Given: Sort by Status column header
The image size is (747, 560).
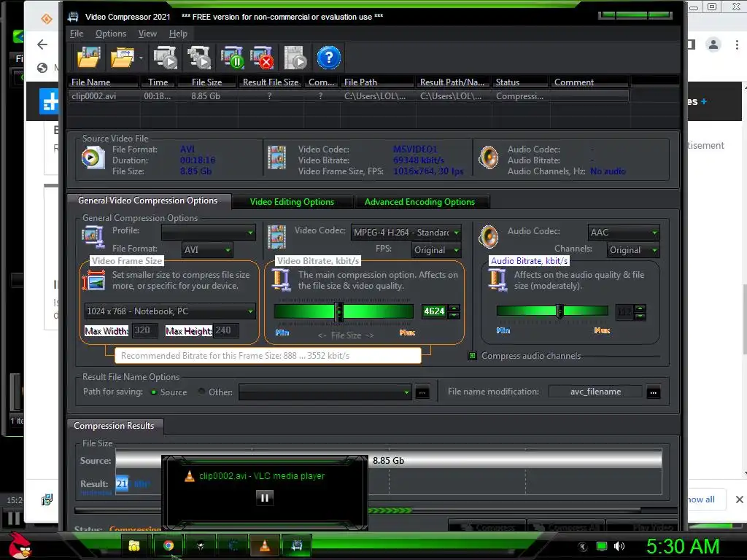Looking at the screenshot, I should pos(520,82).
